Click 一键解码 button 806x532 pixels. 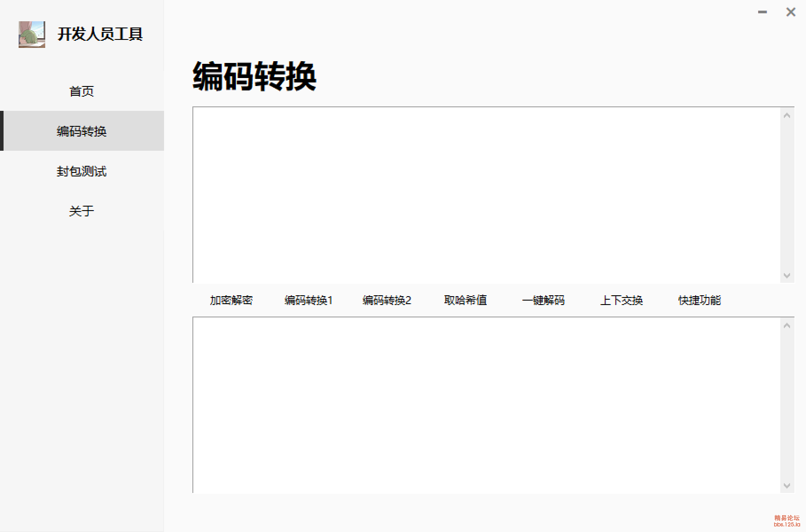(x=544, y=300)
